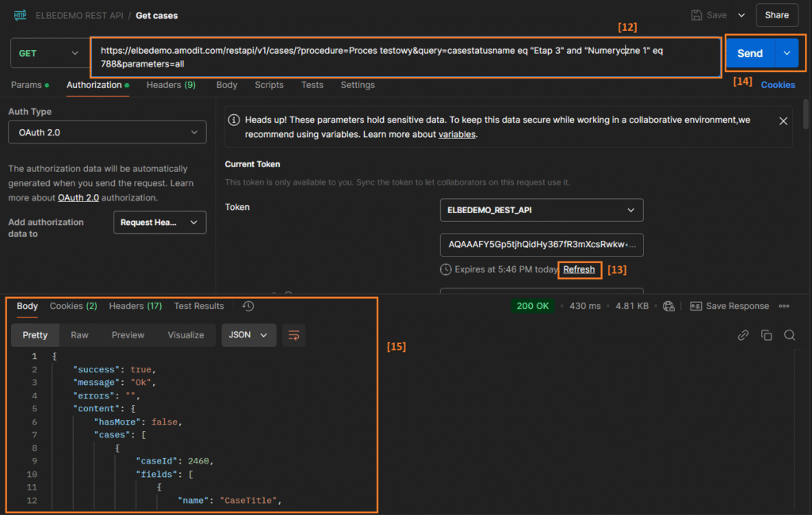
Task: Switch to the Test Results tab
Action: pyautogui.click(x=199, y=307)
